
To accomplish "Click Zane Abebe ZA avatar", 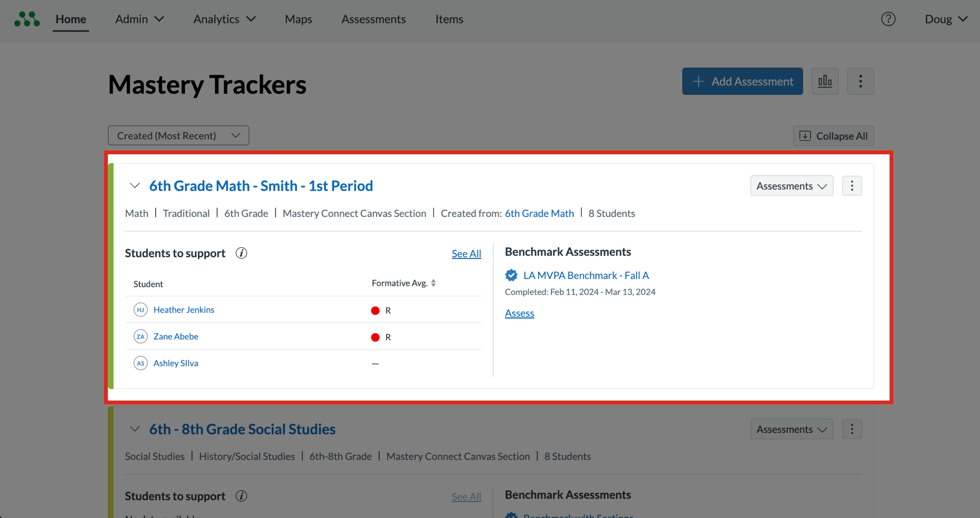I will click(140, 337).
